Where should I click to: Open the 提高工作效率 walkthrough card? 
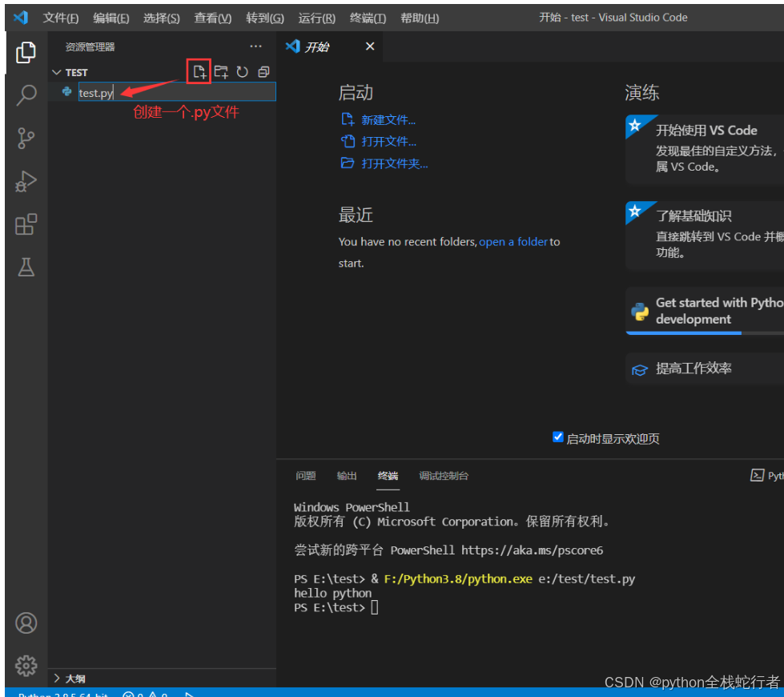pyautogui.click(x=705, y=369)
